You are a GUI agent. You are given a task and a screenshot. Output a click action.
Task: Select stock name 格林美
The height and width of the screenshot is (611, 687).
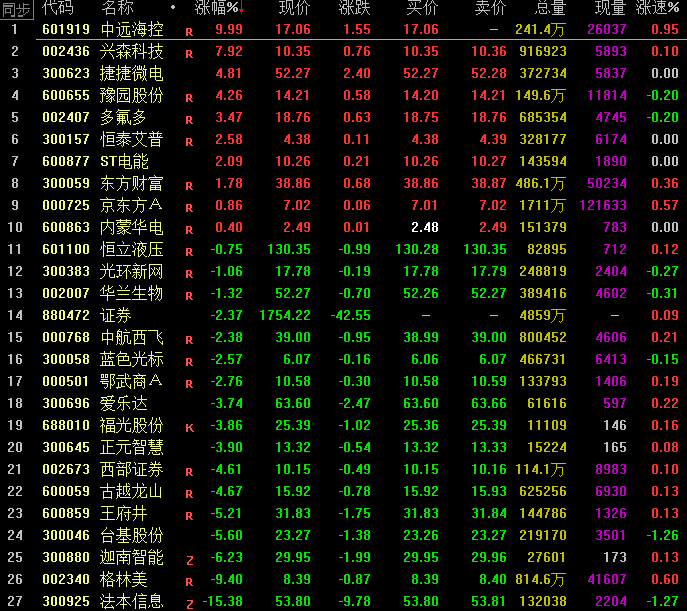click(x=124, y=579)
